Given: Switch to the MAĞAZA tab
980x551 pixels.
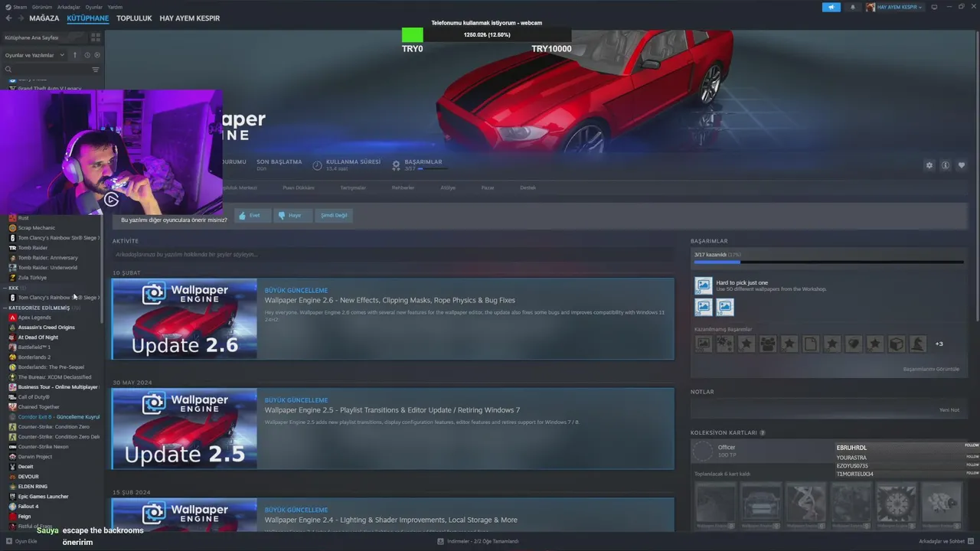Looking at the screenshot, I should pos(44,18).
